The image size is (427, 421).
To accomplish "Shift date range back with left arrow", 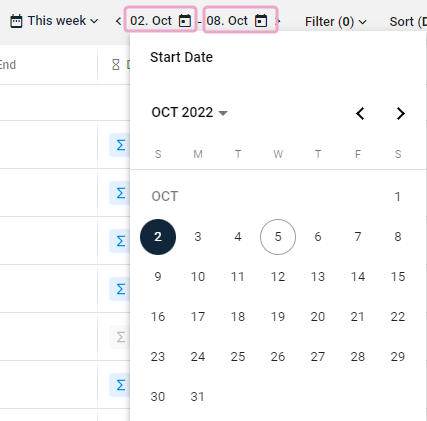I will coord(118,21).
